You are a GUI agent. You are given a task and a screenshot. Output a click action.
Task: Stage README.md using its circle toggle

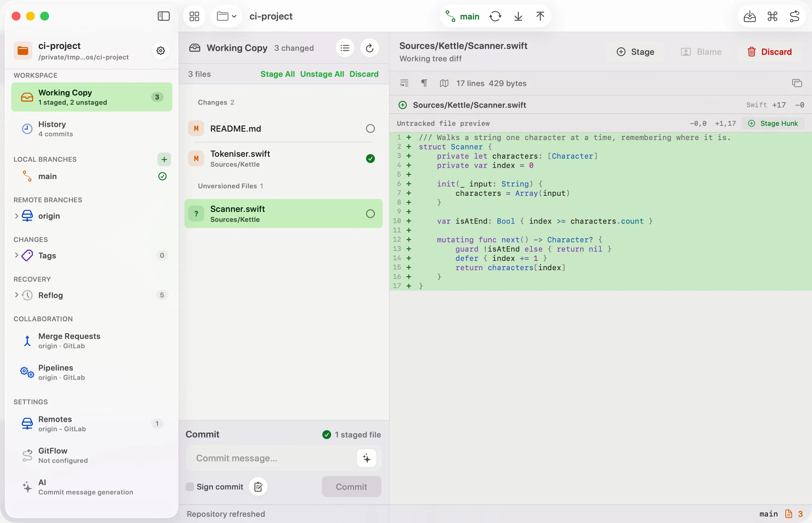[x=370, y=129]
